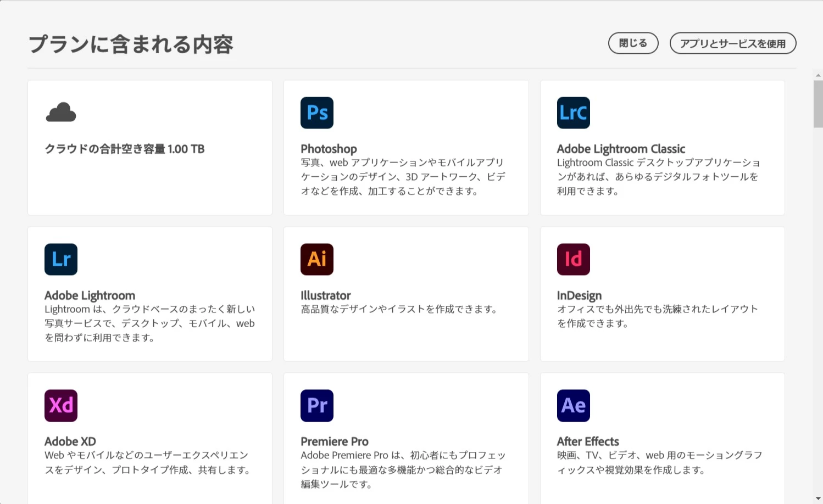Screen dimensions: 823x504
Task: Click the プランに含まれる内容 heading
Action: (131, 44)
